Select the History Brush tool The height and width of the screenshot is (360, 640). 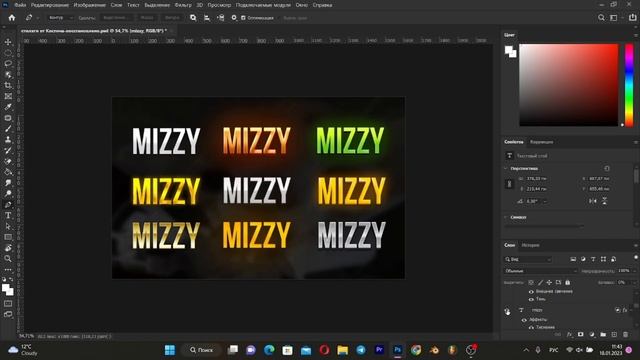point(8,150)
